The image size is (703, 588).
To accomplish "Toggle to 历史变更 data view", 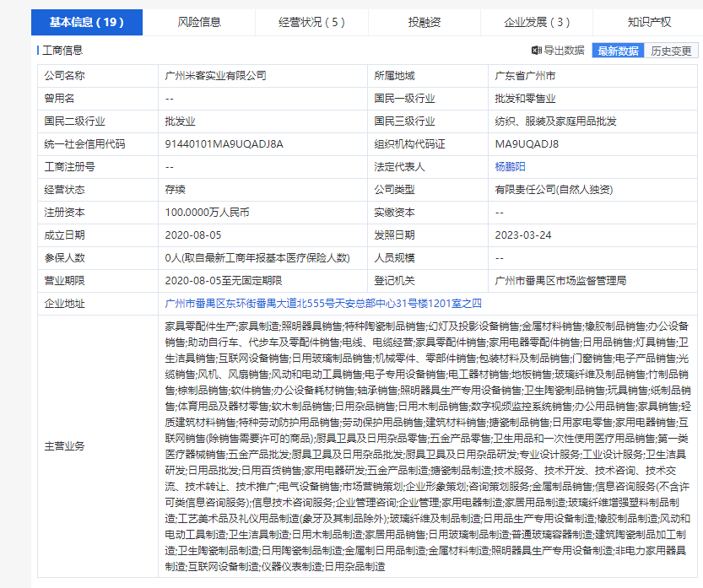I will coord(674,50).
